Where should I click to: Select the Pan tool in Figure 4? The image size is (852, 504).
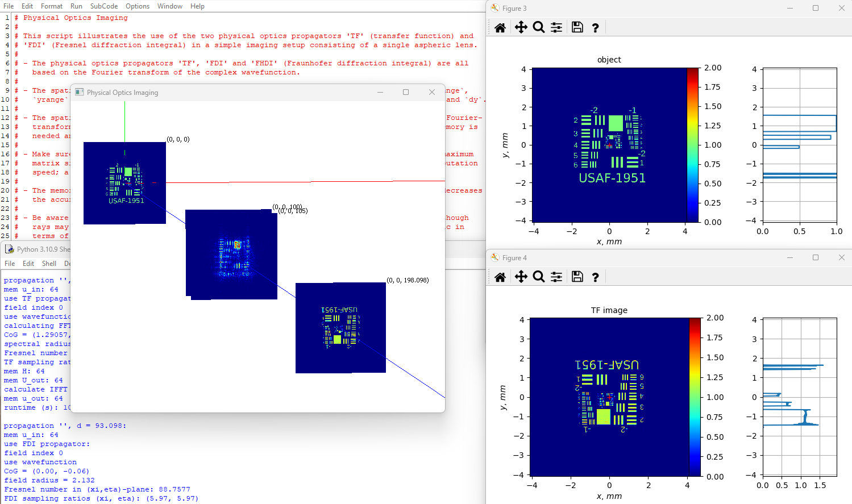521,277
